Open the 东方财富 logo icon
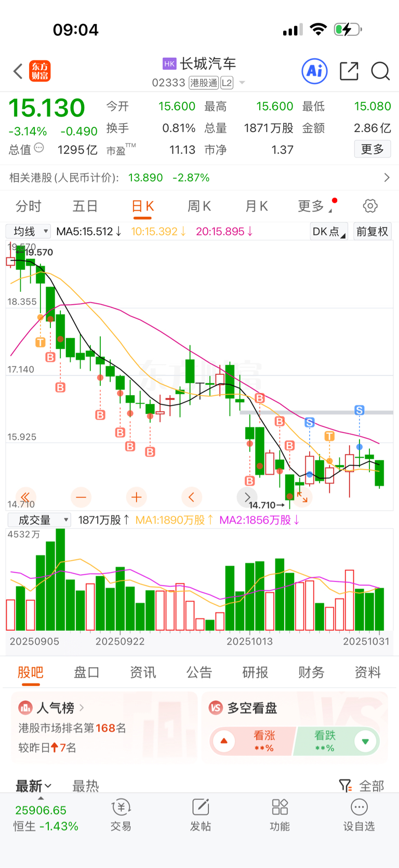 (40, 71)
